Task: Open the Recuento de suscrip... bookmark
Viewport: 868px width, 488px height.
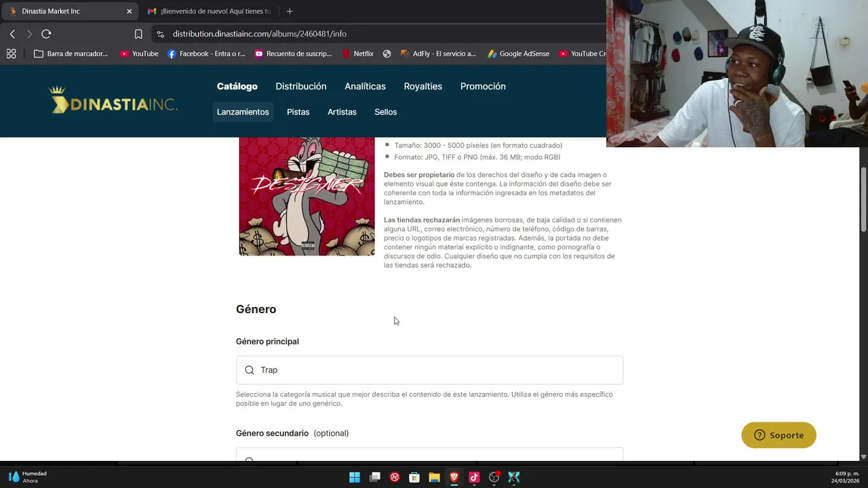Action: [293, 54]
